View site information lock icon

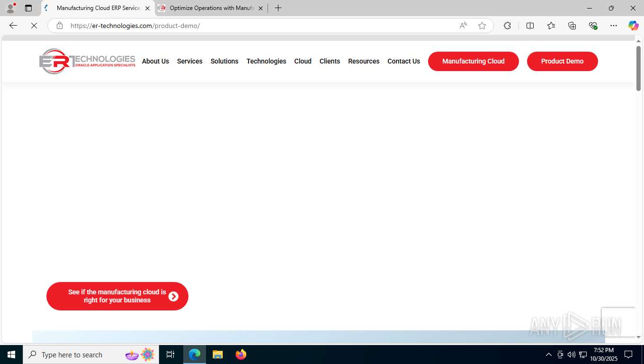point(60,26)
